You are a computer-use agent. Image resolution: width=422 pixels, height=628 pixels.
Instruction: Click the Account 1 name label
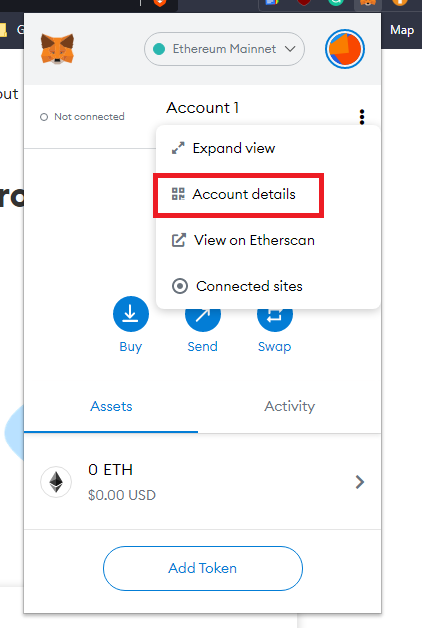point(203,108)
